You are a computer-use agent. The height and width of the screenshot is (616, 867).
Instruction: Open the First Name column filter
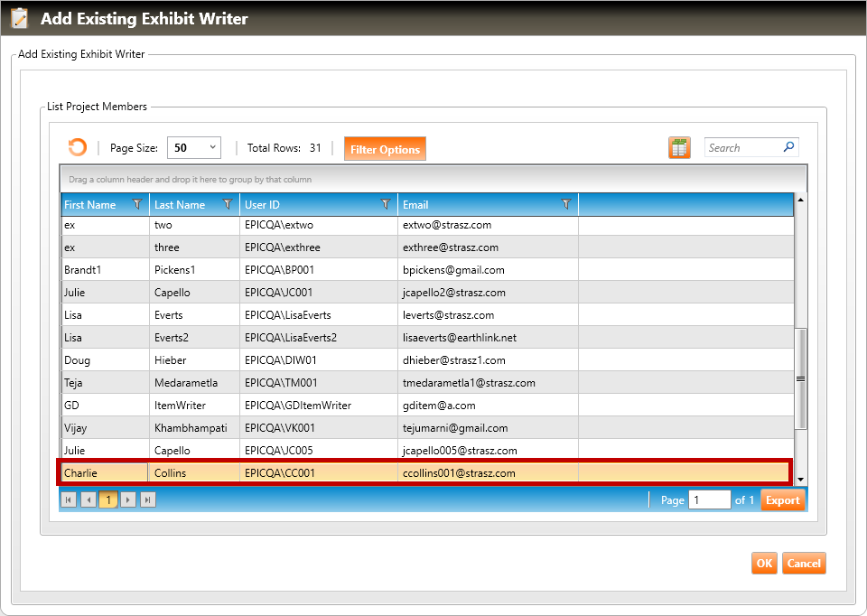coord(137,205)
